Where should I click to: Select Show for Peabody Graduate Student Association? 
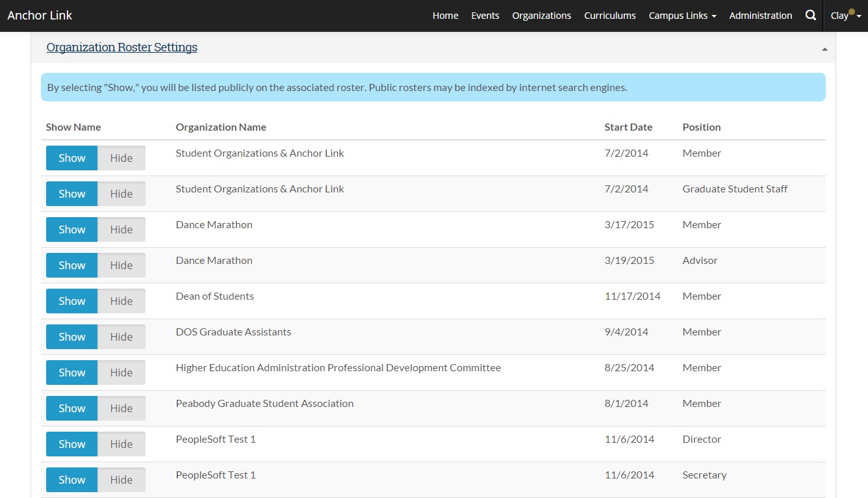[x=71, y=408]
